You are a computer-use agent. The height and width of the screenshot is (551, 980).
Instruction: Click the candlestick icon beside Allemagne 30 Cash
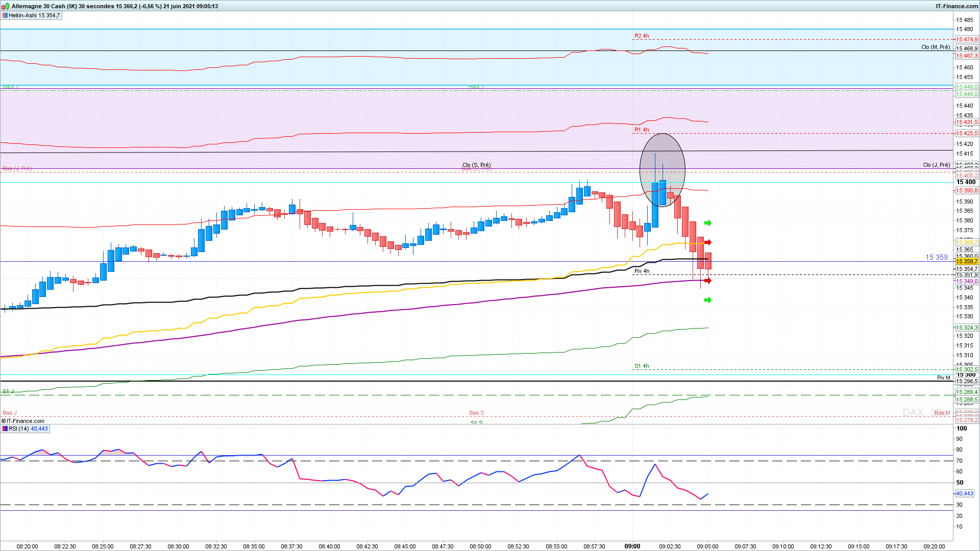click(x=6, y=6)
